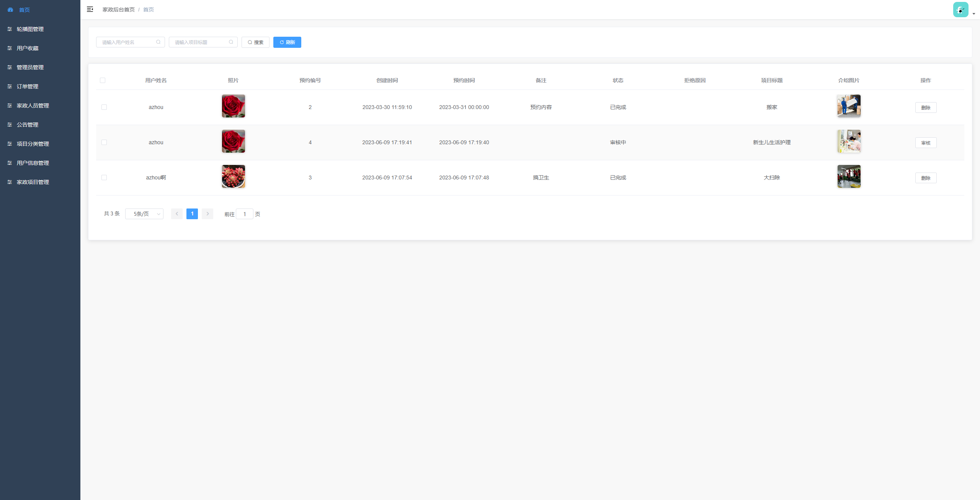980x500 pixels.
Task: Open 家政人员管理 in the sidebar
Action: point(33,106)
